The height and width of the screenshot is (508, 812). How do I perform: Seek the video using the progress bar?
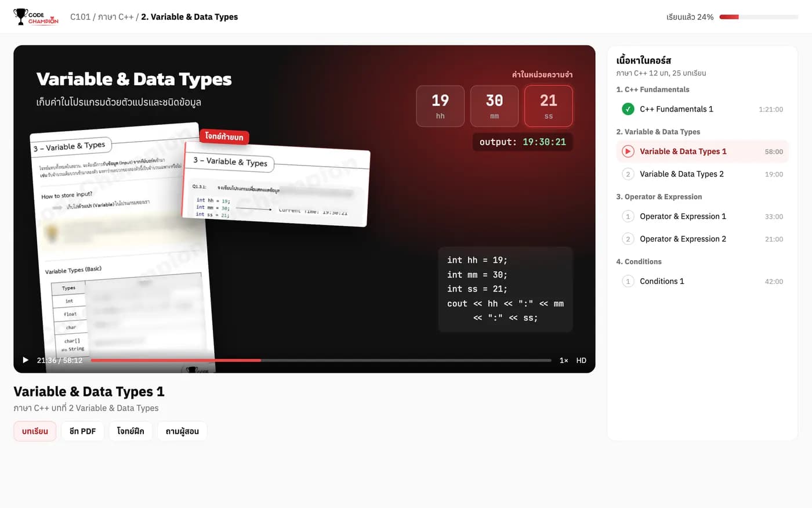[x=321, y=361]
